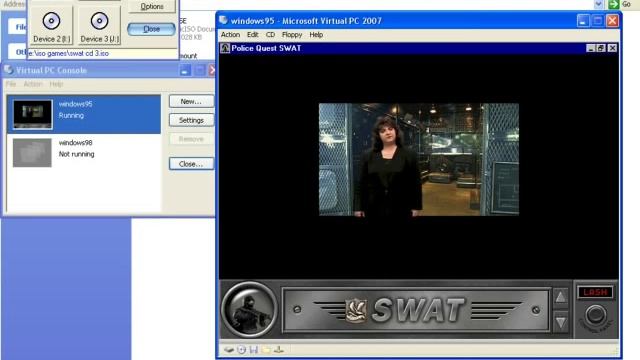Close the Police Quest SWAT window
Viewport: 640px width, 360px height.
tap(612, 48)
